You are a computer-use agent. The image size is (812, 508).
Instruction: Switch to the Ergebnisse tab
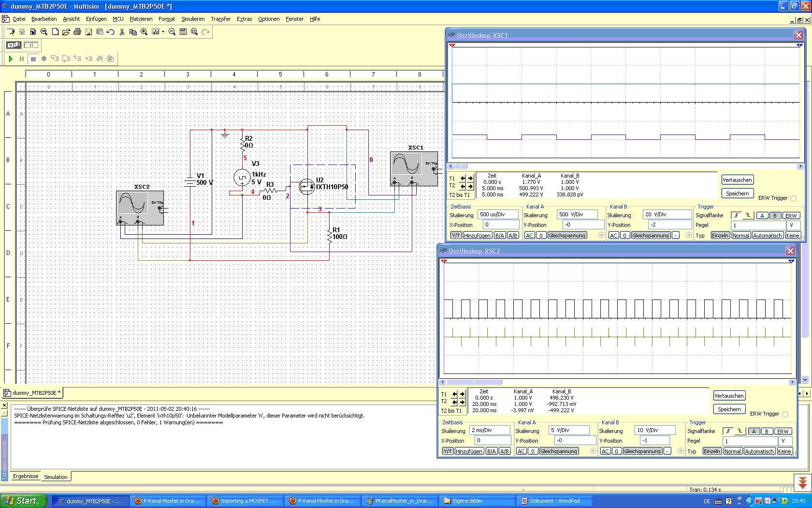(x=26, y=476)
